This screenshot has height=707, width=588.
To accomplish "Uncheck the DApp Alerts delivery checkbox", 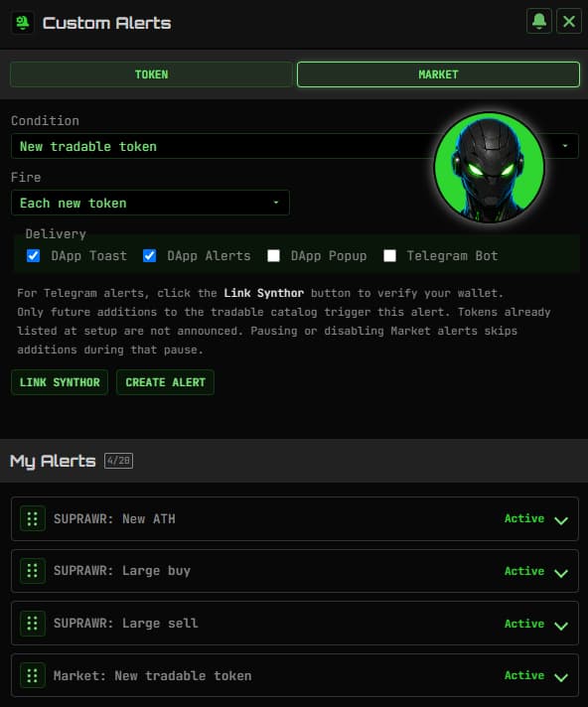I will pyautogui.click(x=150, y=255).
